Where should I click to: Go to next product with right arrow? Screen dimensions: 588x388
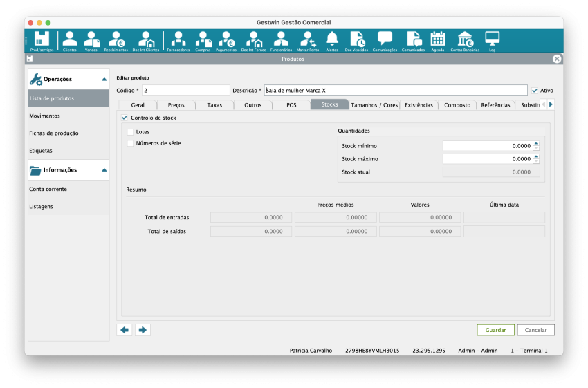coord(143,330)
